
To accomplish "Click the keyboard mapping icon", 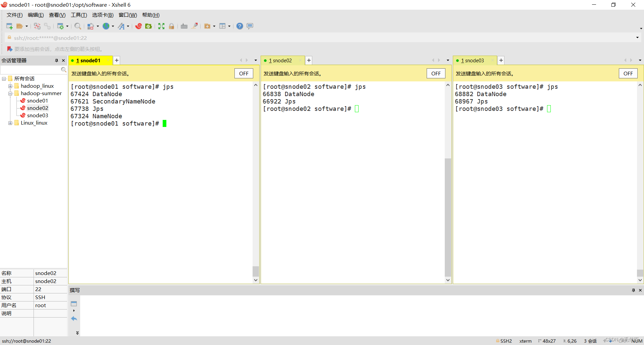I will (x=184, y=26).
